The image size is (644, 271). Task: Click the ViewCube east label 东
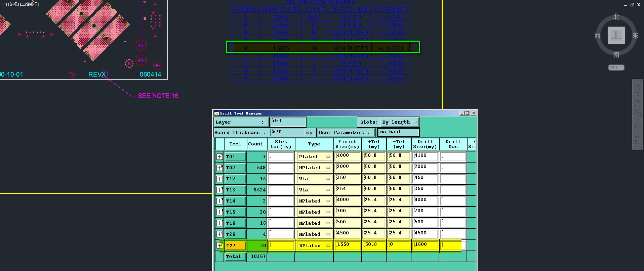point(635,36)
